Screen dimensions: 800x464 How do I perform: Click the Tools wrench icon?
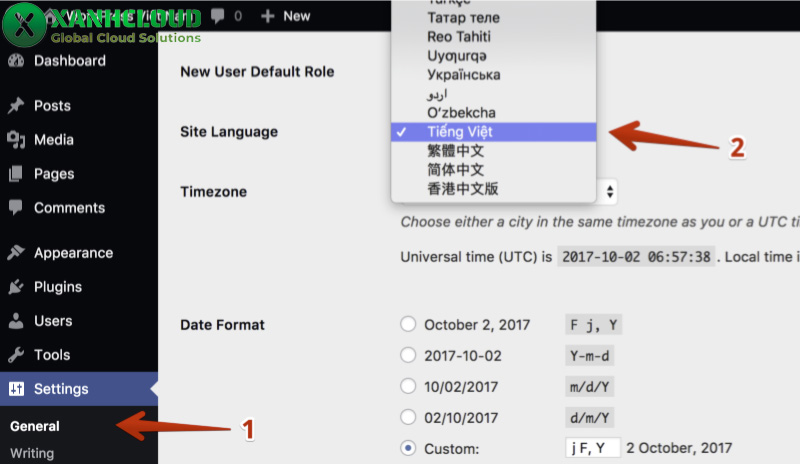[x=15, y=355]
